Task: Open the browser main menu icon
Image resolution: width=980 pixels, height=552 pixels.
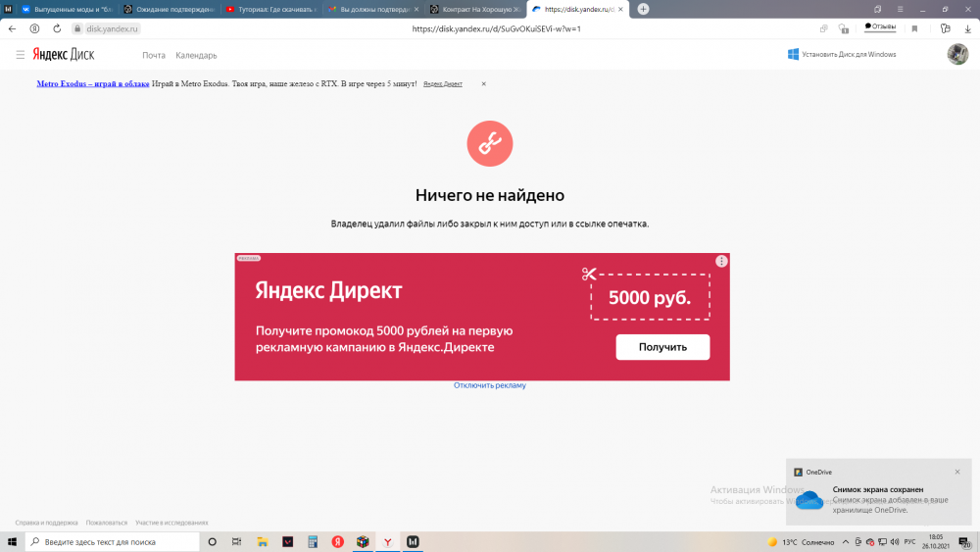Action: point(900,9)
